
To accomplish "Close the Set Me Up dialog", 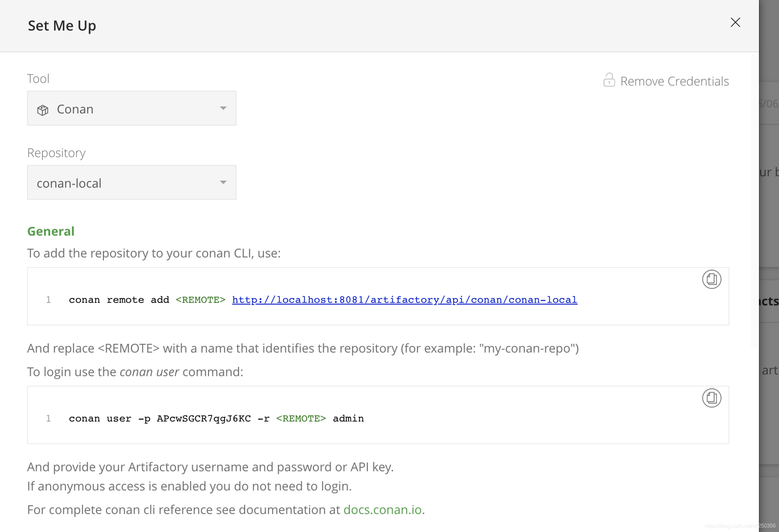I will (735, 23).
